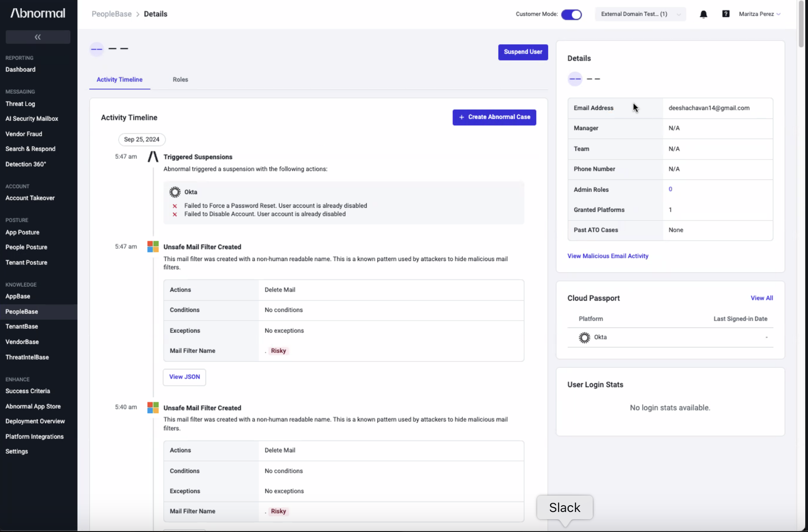Toggle the Customer Mode switch

(571, 14)
